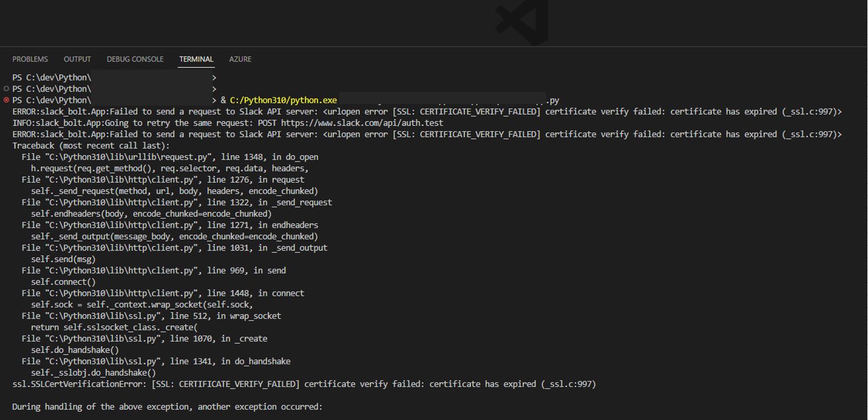
Task: Click the red error command decoration icon
Action: point(6,100)
